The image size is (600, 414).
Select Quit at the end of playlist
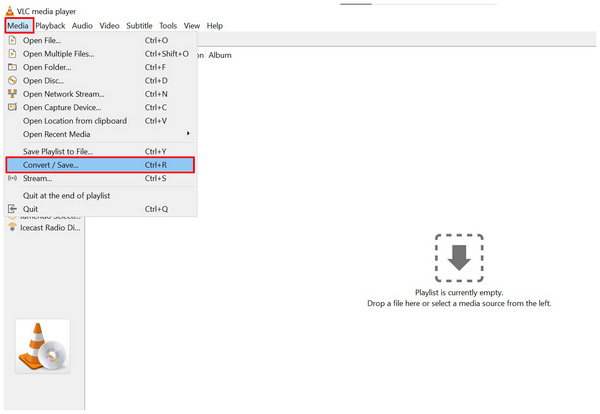point(100,196)
